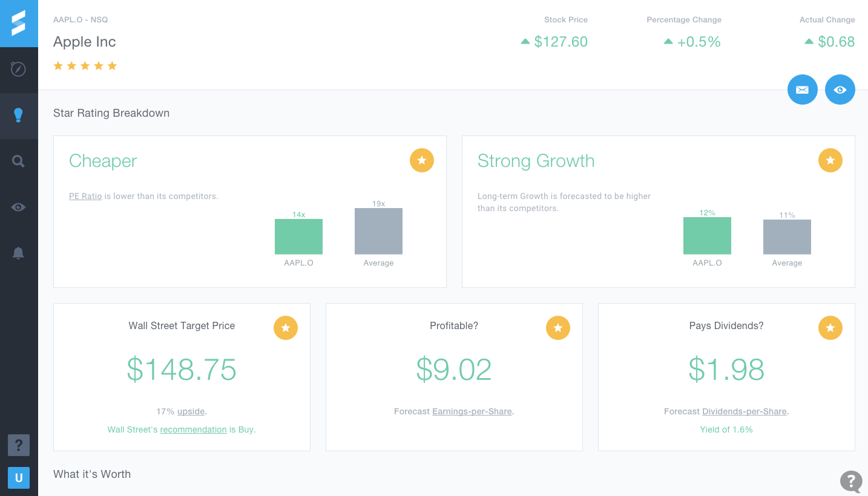The image size is (868, 496).
Task: Open the eye watchlist icon in sidebar
Action: [19, 207]
